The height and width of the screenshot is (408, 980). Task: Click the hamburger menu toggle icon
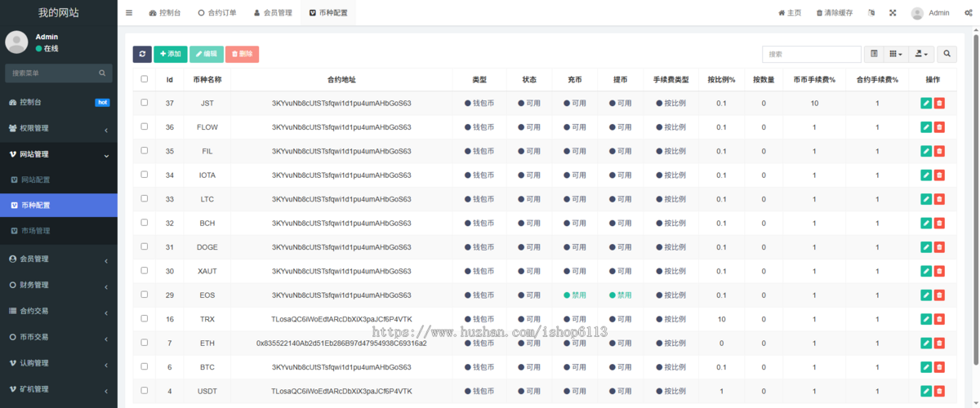point(129,13)
